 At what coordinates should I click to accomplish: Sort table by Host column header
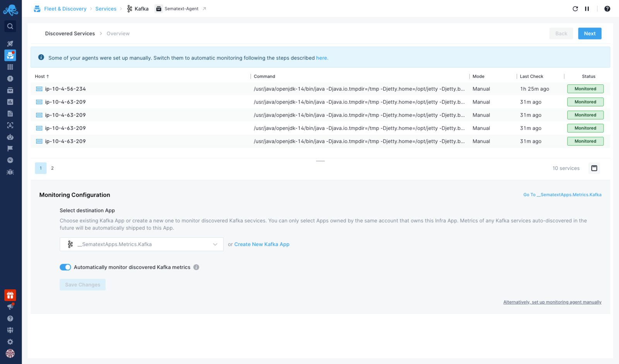(42, 76)
